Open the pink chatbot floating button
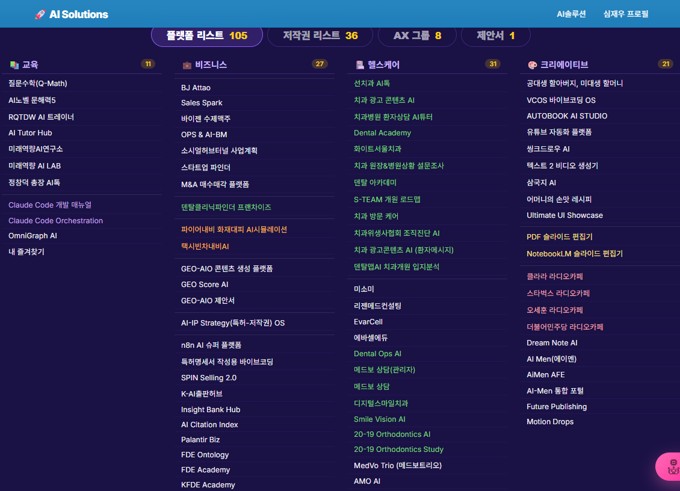 [x=668, y=467]
